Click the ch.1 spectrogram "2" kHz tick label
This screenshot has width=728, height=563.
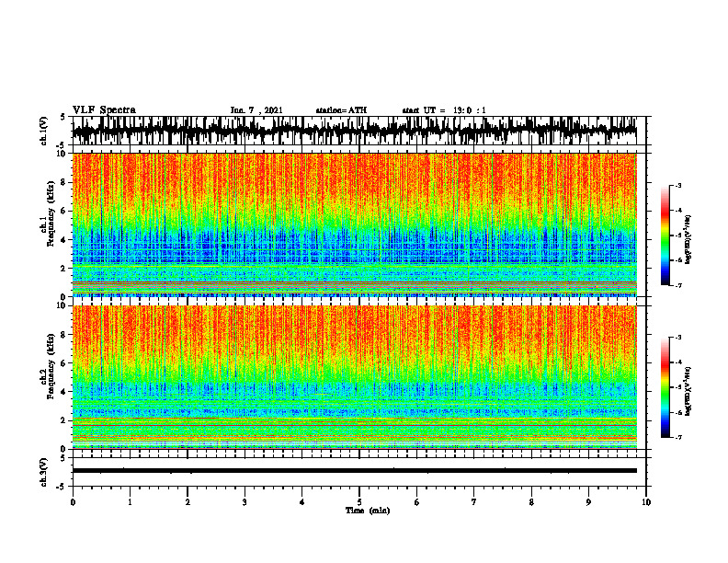[x=64, y=268]
